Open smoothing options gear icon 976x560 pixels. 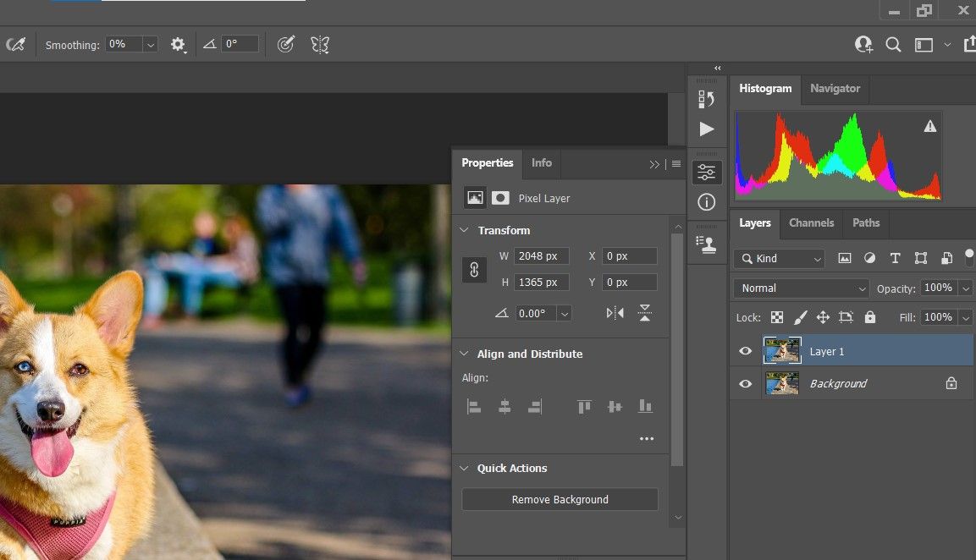tap(178, 45)
